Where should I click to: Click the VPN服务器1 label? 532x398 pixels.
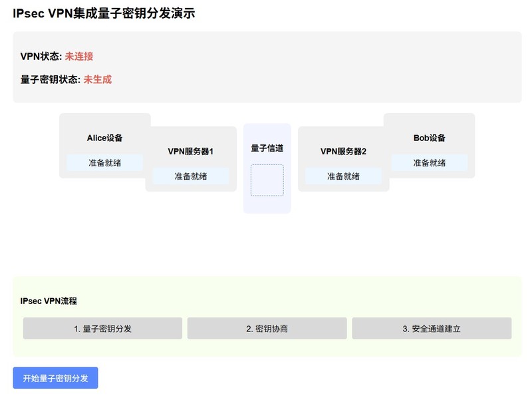point(191,152)
